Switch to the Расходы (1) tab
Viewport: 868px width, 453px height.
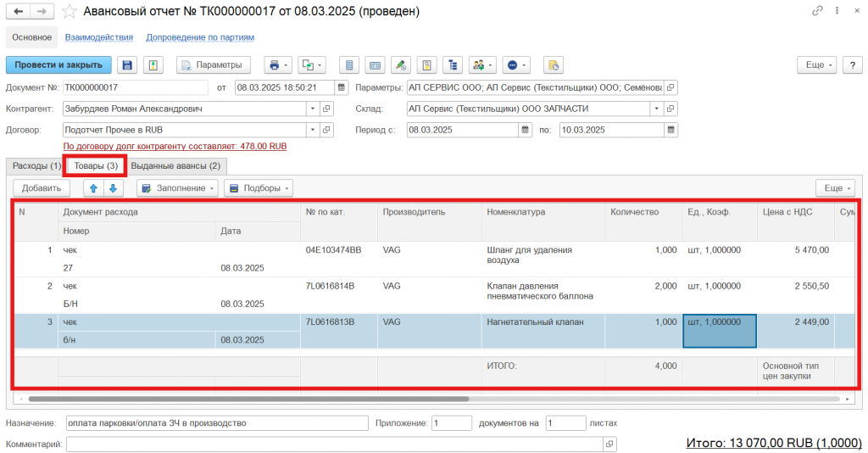click(36, 165)
